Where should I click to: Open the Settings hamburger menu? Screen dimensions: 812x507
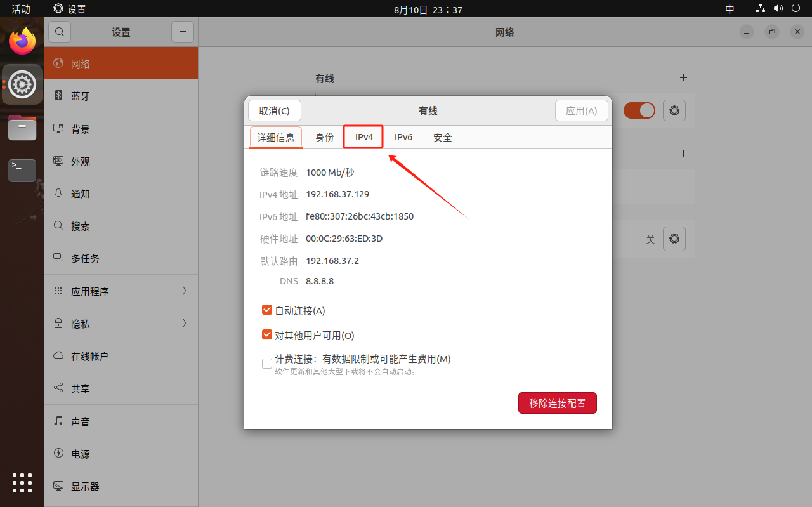pyautogui.click(x=182, y=32)
